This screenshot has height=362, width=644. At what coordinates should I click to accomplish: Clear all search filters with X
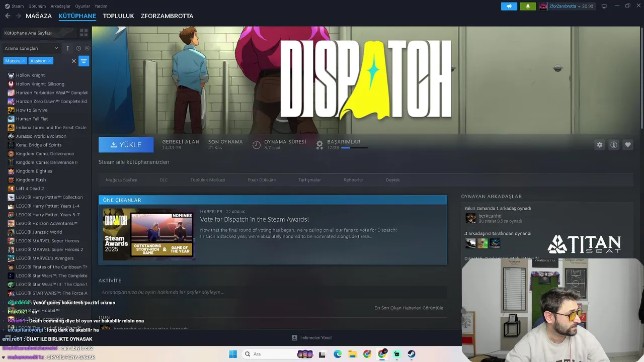pyautogui.click(x=73, y=61)
